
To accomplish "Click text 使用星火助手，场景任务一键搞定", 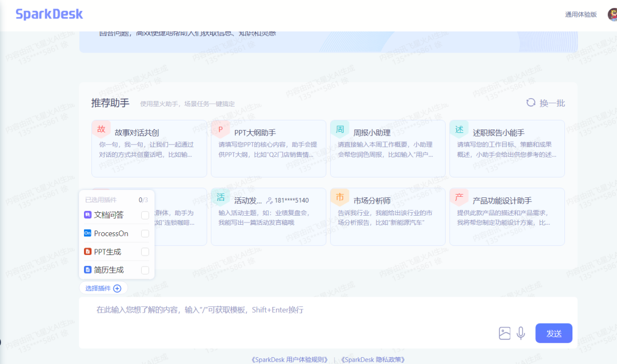I will click(x=187, y=104).
